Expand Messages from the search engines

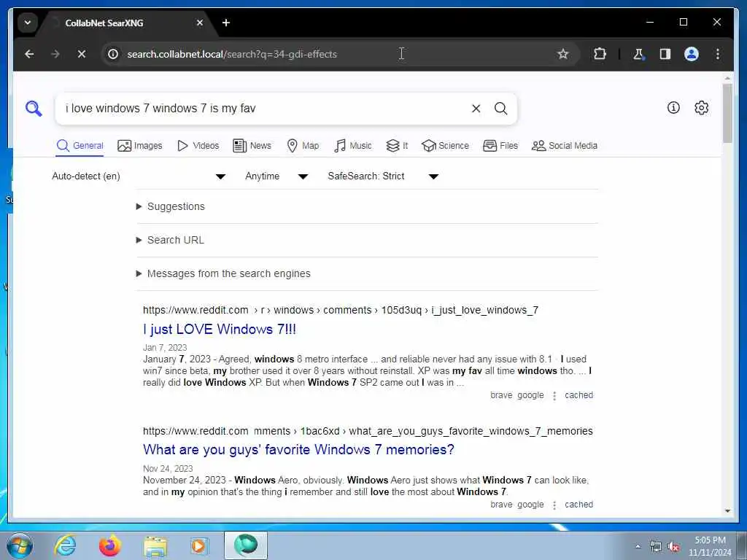223,274
